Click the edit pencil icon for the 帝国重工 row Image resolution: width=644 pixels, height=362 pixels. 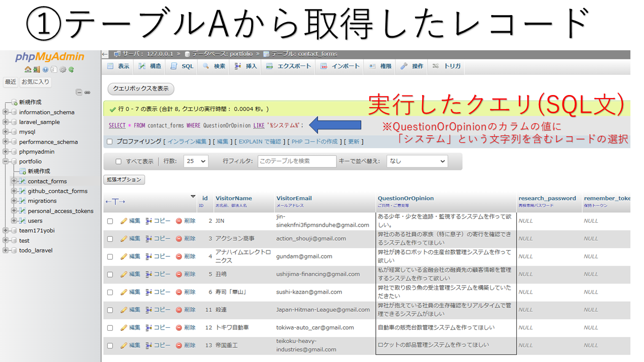(x=124, y=345)
